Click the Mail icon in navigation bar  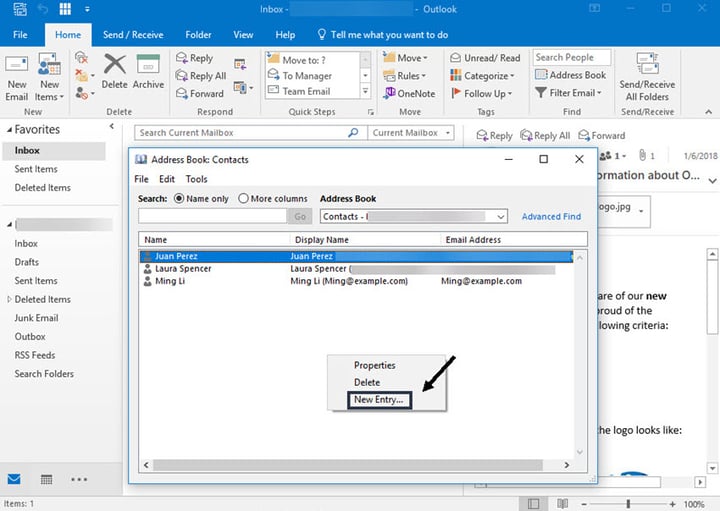(14, 479)
